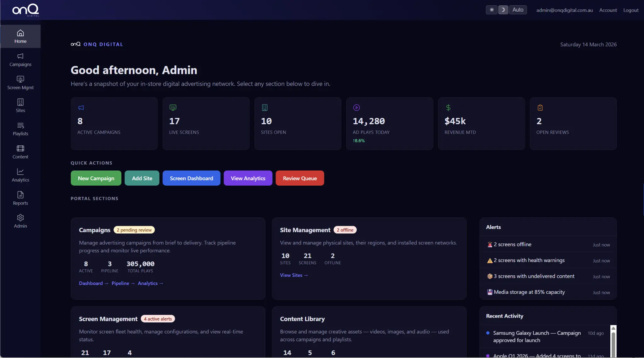
Task: Click package icon for undelivered content alert
Action: [490, 276]
